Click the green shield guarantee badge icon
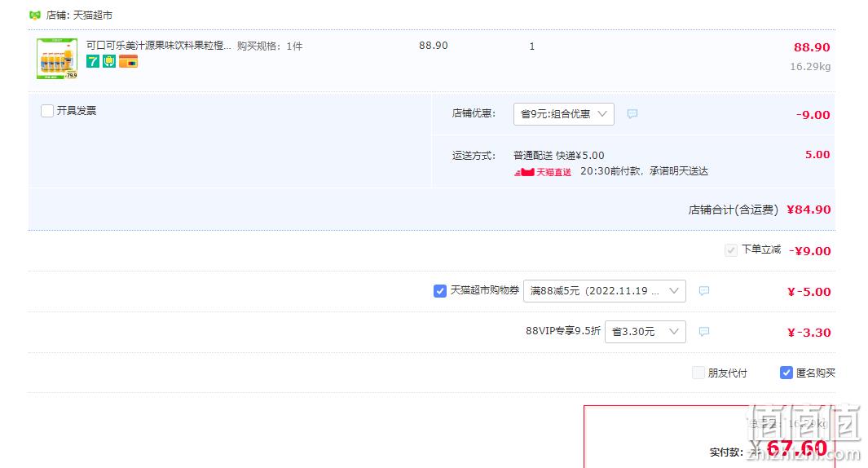This screenshot has height=468, width=868. pyautogui.click(x=109, y=61)
